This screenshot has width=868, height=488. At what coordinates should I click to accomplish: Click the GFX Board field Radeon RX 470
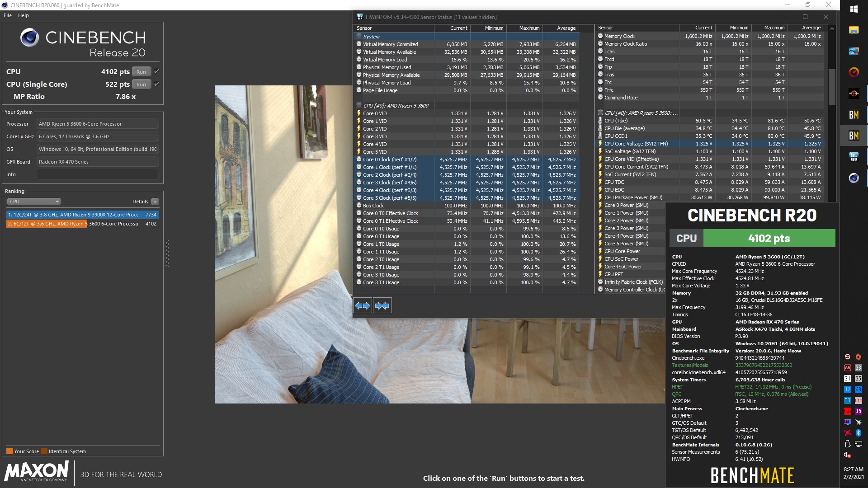[98, 162]
